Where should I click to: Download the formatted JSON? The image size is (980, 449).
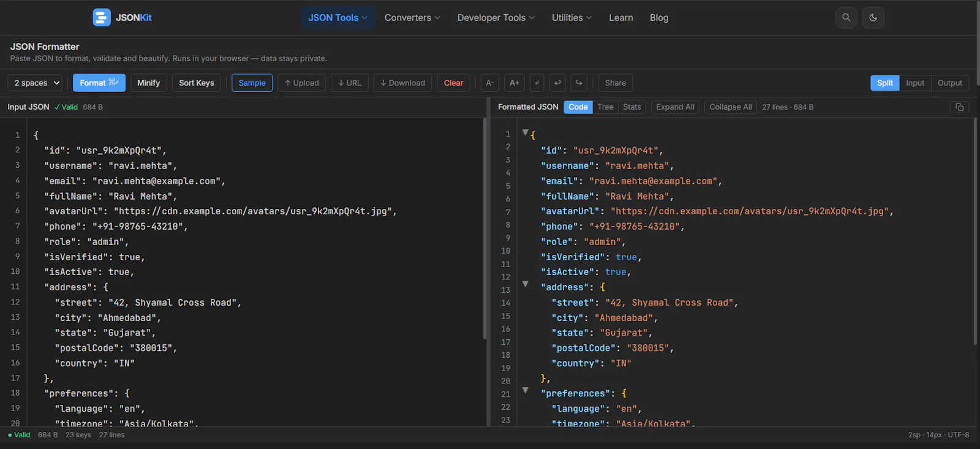coord(402,83)
